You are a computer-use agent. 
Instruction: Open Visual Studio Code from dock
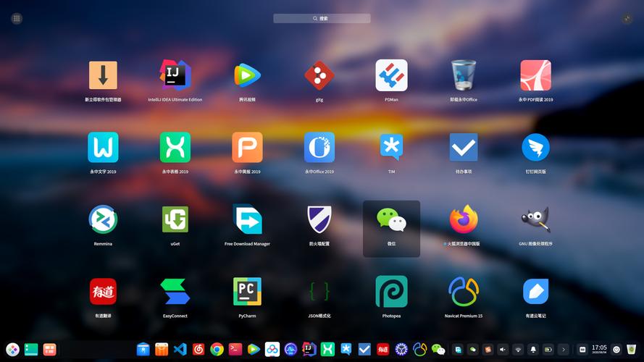pyautogui.click(x=180, y=349)
